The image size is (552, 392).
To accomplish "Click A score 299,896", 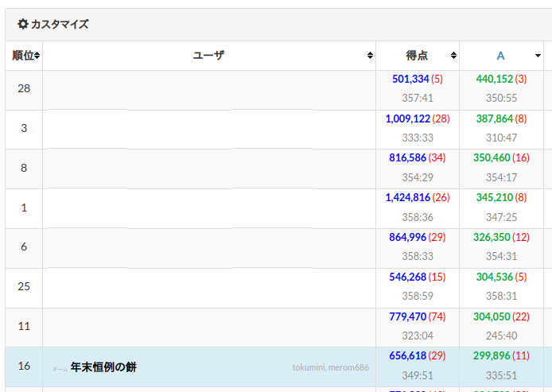I will click(492, 355).
